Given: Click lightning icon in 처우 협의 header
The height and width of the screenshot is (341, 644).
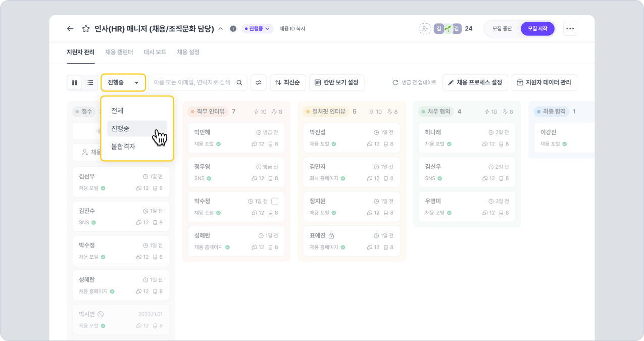Looking at the screenshot, I should click(x=487, y=112).
